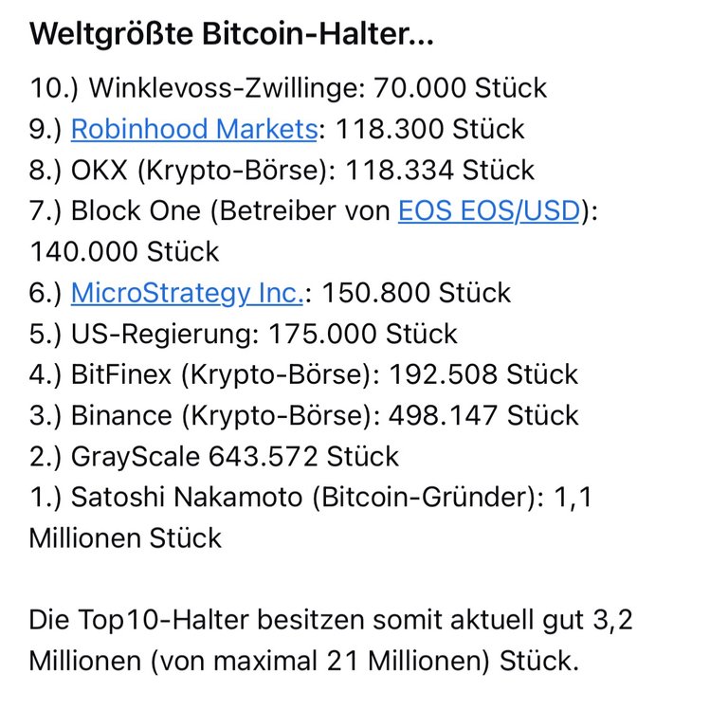
Task: Click the Weltgrößte Bitcoin-Halter heading
Action: click(x=231, y=34)
